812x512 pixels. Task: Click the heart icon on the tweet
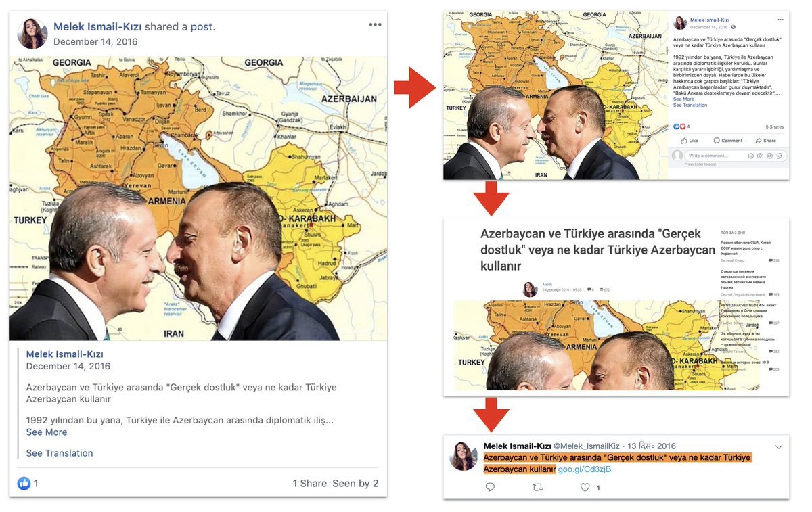(585, 487)
